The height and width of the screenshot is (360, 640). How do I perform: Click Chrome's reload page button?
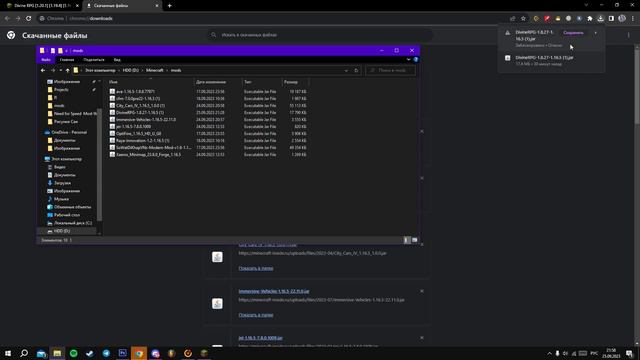pyautogui.click(x=29, y=18)
